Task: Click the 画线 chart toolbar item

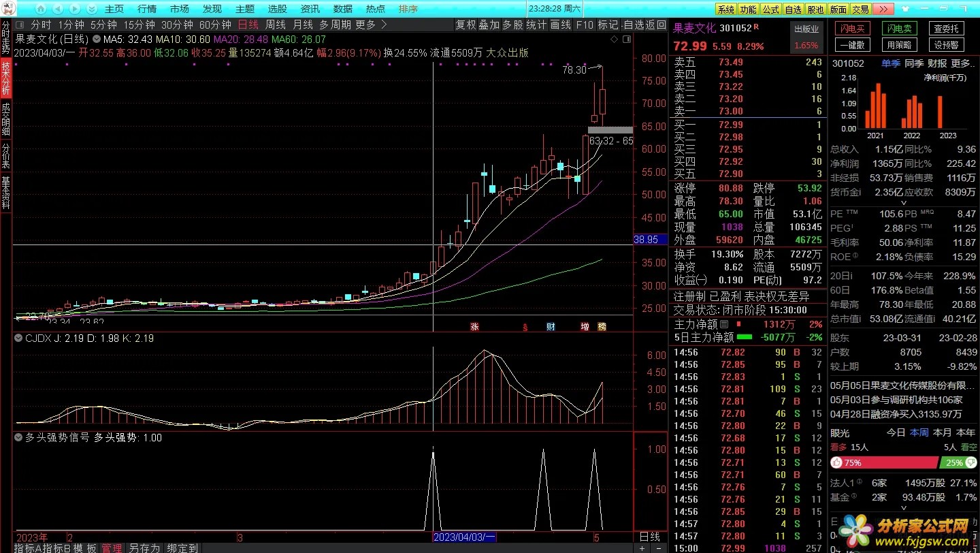Action: [x=561, y=25]
